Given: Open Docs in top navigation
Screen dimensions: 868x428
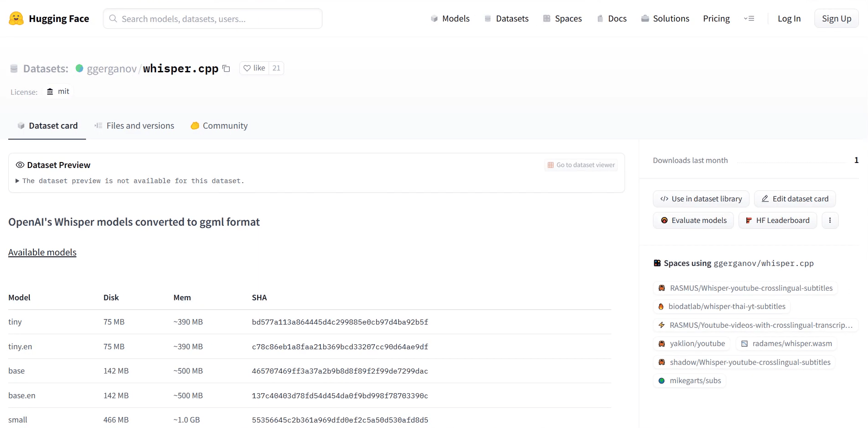Looking at the screenshot, I should (x=611, y=18).
